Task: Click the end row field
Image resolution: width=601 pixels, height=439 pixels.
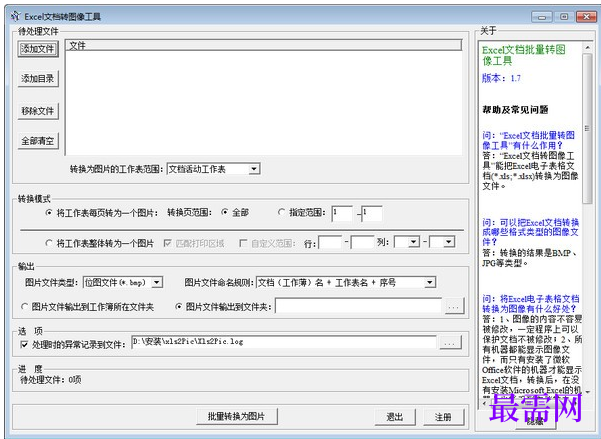Action: click(362, 242)
